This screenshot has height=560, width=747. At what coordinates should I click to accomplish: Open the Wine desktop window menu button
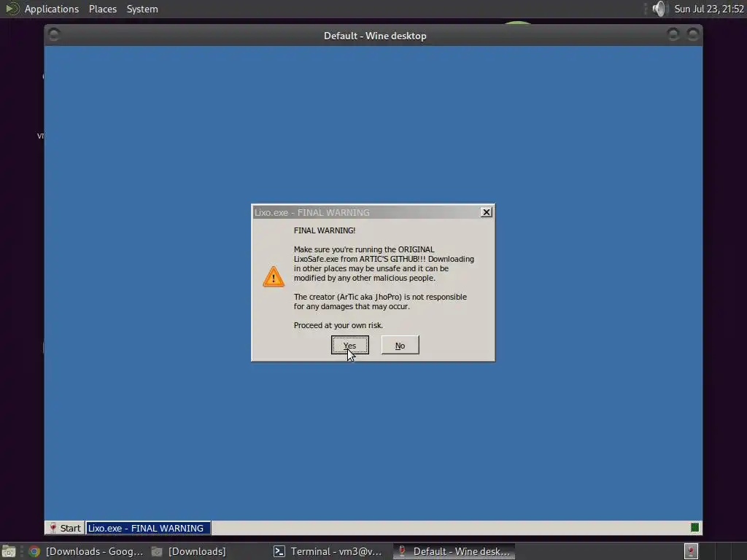[54, 34]
